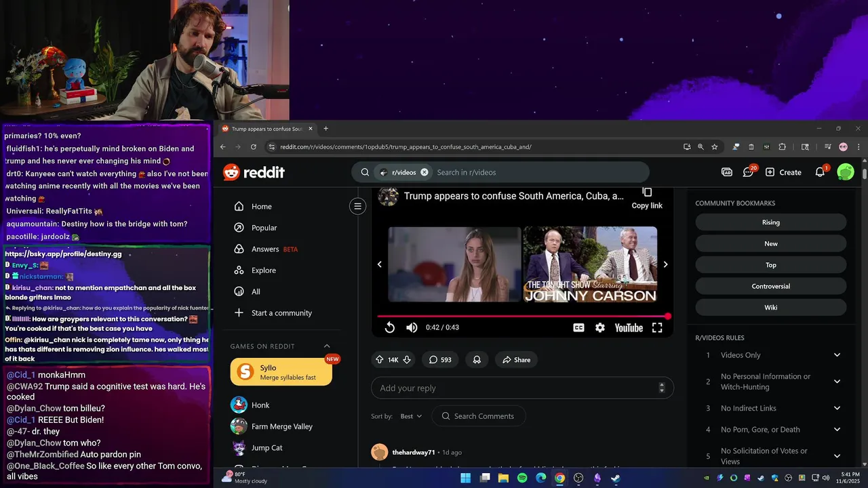Downvote the Trump video post
The width and height of the screenshot is (868, 488).
point(407,360)
